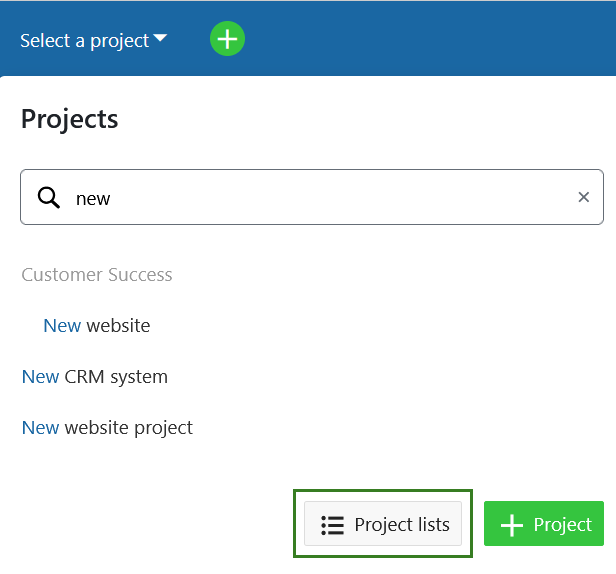Viewport: 616px width, 574px height.
Task: Click the magnifying glass search icon
Action: point(49,197)
